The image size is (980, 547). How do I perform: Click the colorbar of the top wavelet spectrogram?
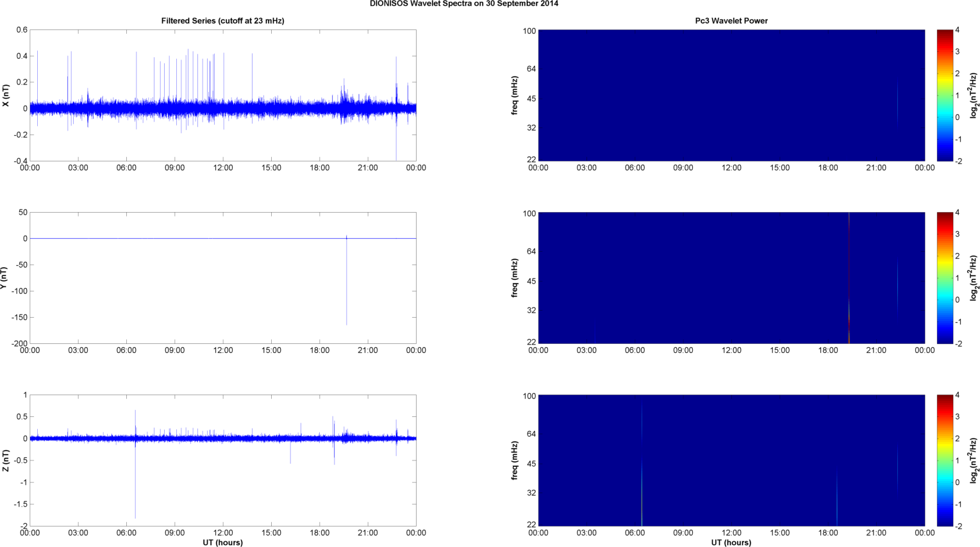tap(943, 95)
